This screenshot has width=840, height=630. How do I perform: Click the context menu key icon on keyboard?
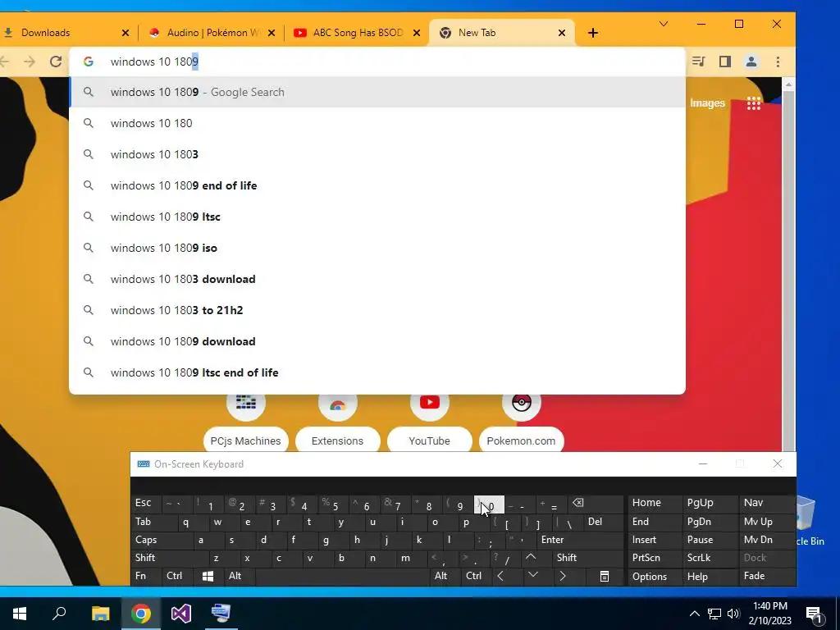tap(605, 576)
